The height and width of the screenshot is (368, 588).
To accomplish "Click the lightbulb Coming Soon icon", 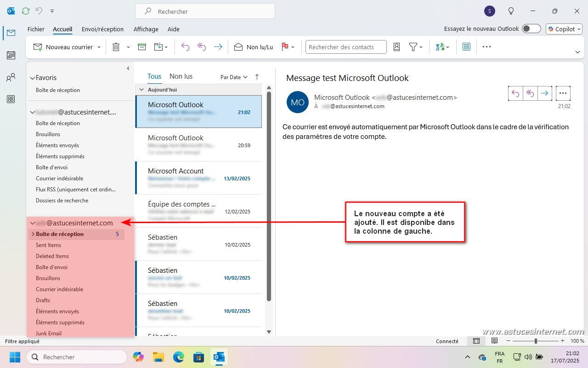I will tap(510, 11).
